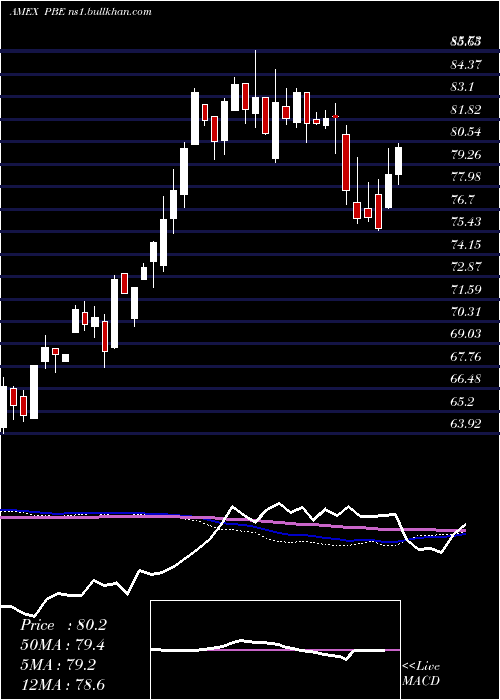Click the 67.76 price axis label
Image resolution: width=500 pixels, height=700 pixels.
click(x=466, y=357)
